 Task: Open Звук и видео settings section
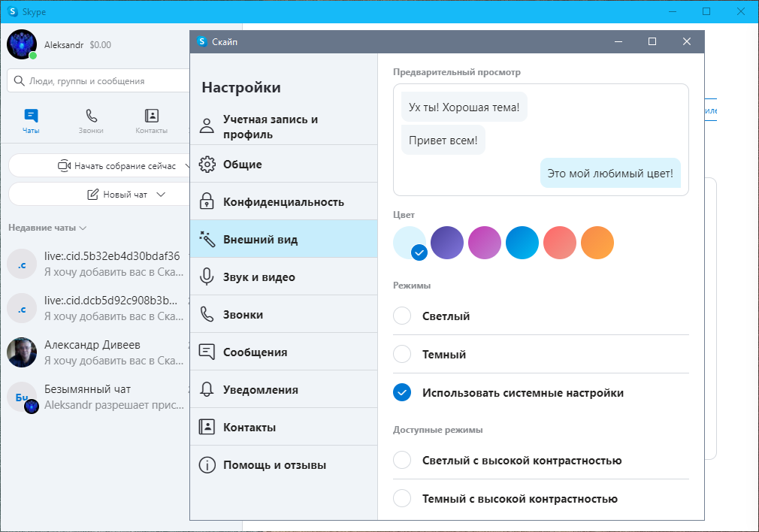click(x=283, y=277)
